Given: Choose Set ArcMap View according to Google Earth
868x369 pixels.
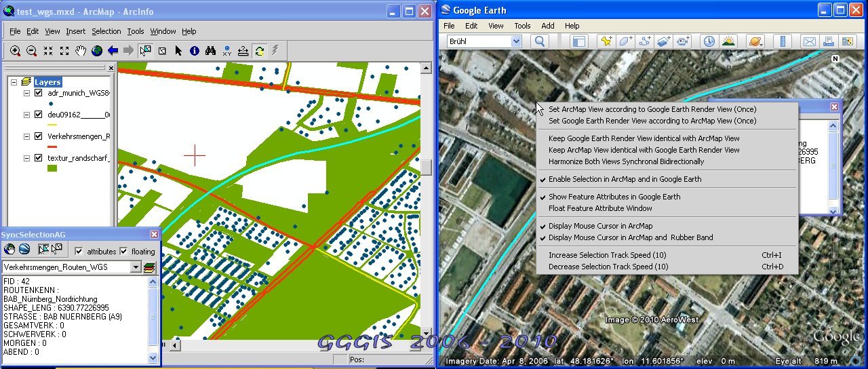Looking at the screenshot, I should click(x=652, y=109).
